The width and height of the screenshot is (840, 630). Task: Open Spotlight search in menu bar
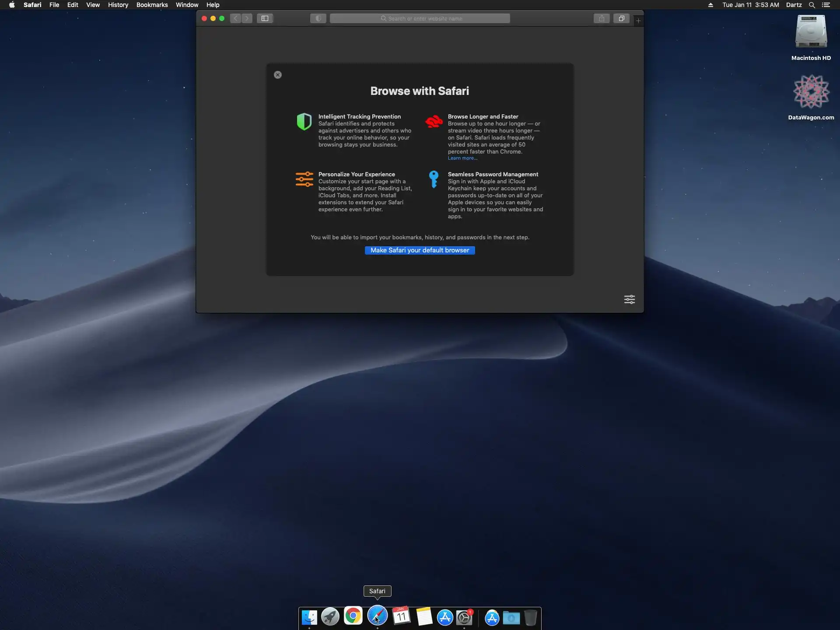pos(812,5)
